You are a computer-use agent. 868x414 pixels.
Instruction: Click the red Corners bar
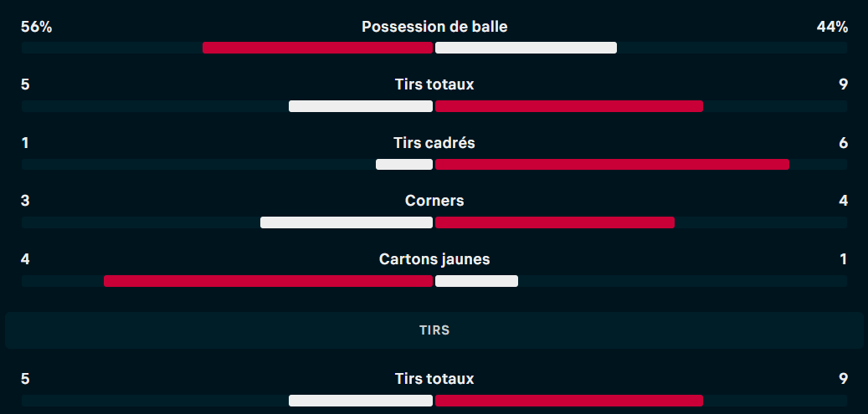[x=555, y=222]
